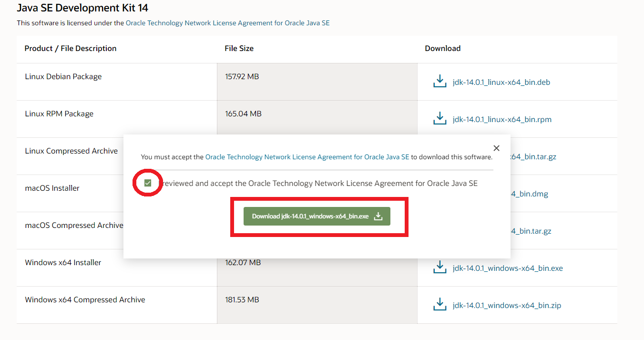Click the File Size column header

pyautogui.click(x=239, y=48)
